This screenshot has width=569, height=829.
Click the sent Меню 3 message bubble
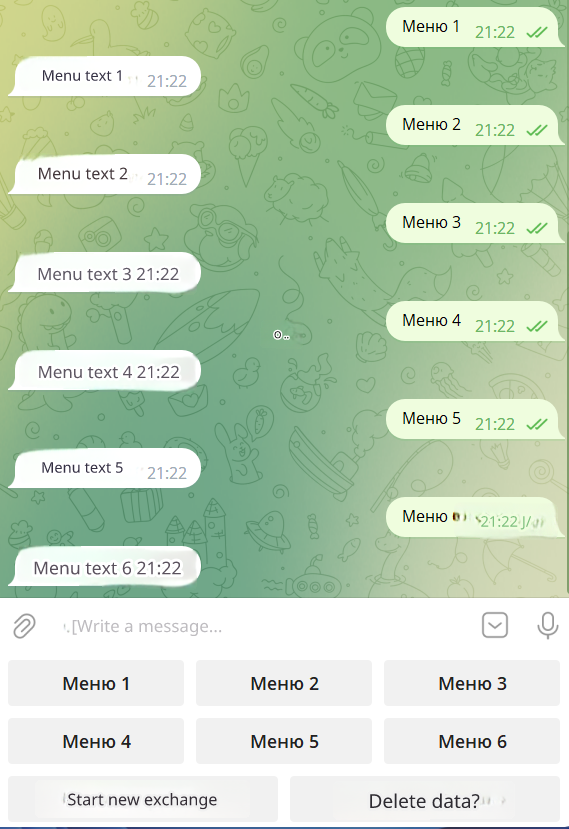coord(474,224)
